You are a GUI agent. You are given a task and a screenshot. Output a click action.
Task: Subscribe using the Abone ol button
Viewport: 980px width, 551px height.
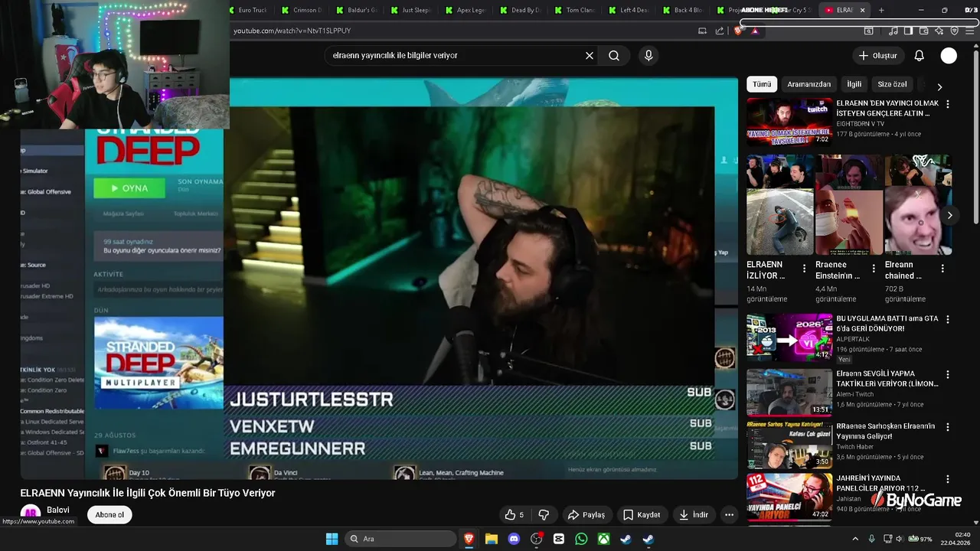(109, 515)
